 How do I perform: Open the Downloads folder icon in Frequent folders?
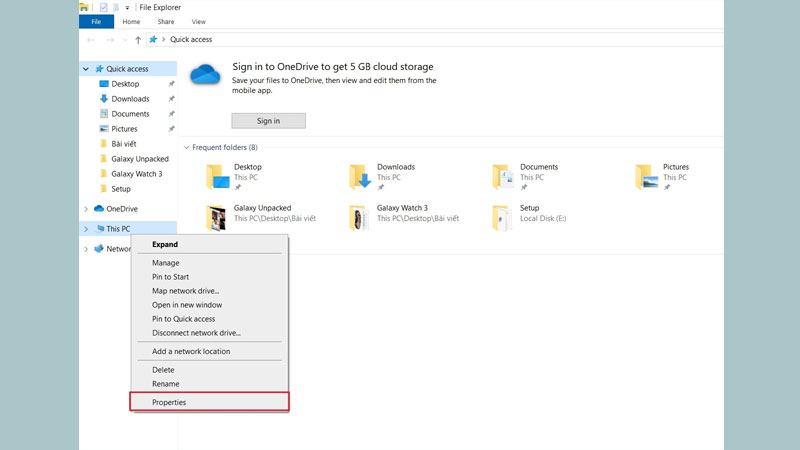point(360,178)
